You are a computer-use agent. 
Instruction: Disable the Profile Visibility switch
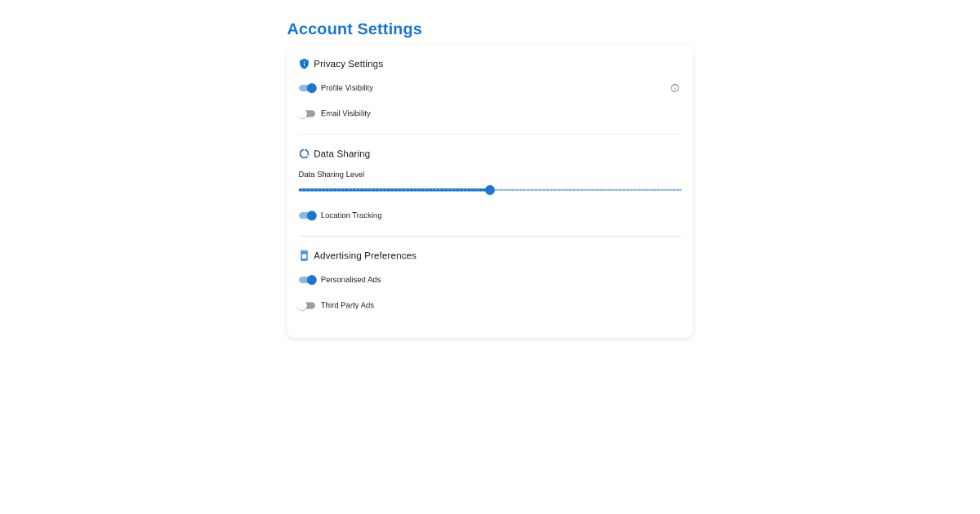tap(307, 88)
